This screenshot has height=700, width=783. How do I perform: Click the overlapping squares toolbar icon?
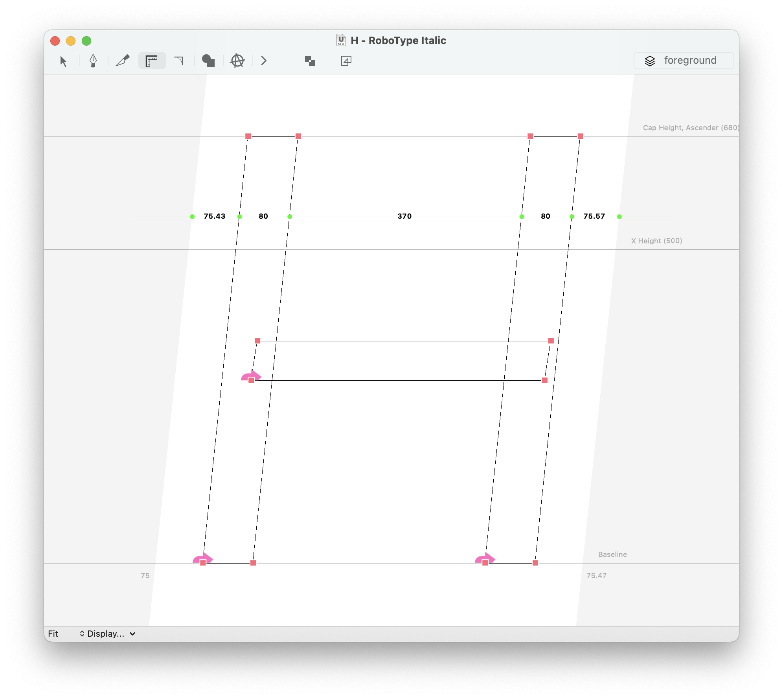click(x=310, y=61)
